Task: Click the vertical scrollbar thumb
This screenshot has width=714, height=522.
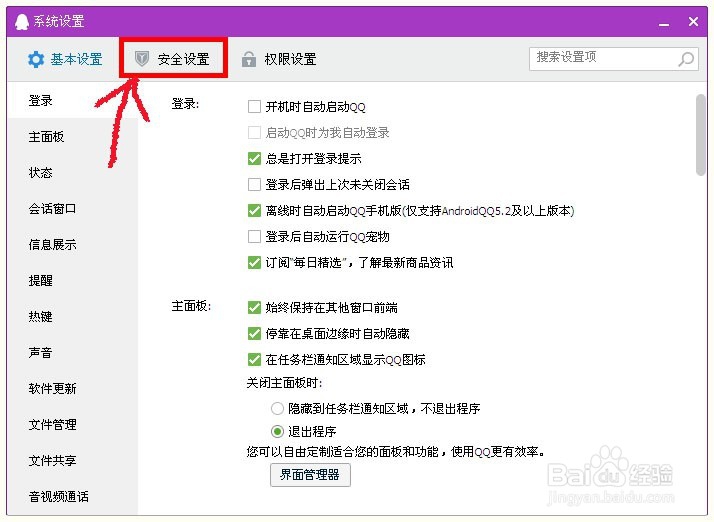Action: (x=701, y=134)
